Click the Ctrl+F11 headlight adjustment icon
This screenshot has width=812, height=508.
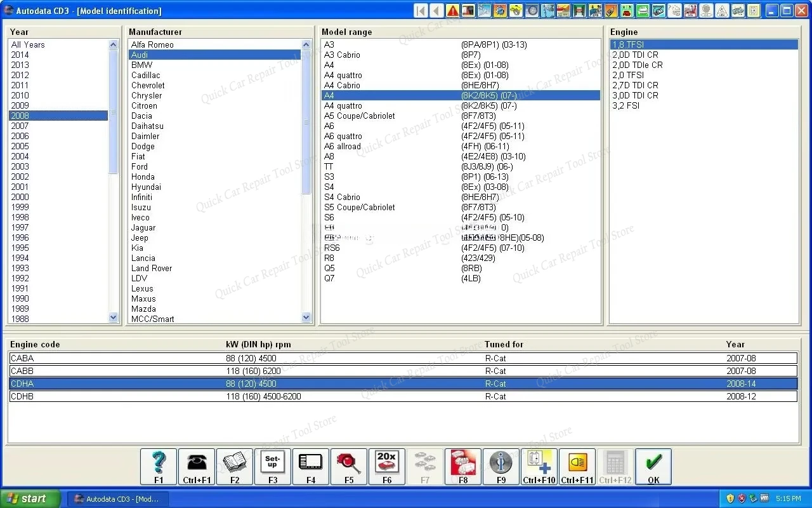coord(577,465)
